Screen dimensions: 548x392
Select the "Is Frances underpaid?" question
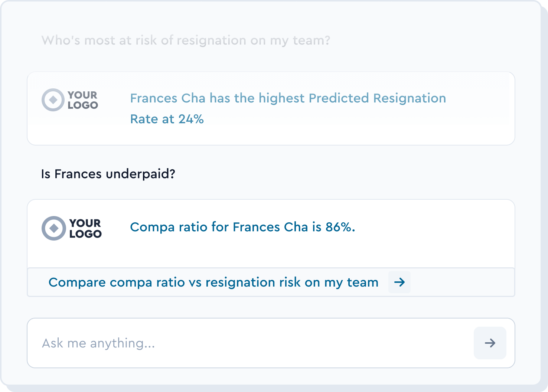pos(108,174)
